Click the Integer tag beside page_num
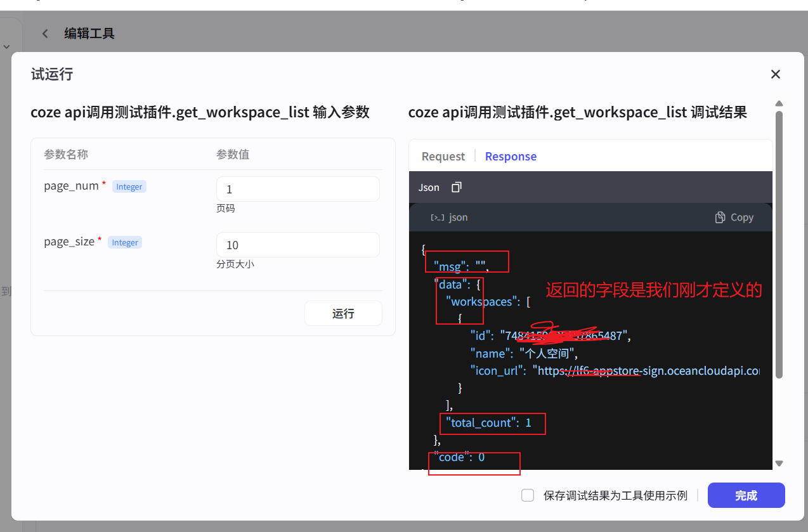Image resolution: width=808 pixels, height=532 pixels. click(x=129, y=186)
